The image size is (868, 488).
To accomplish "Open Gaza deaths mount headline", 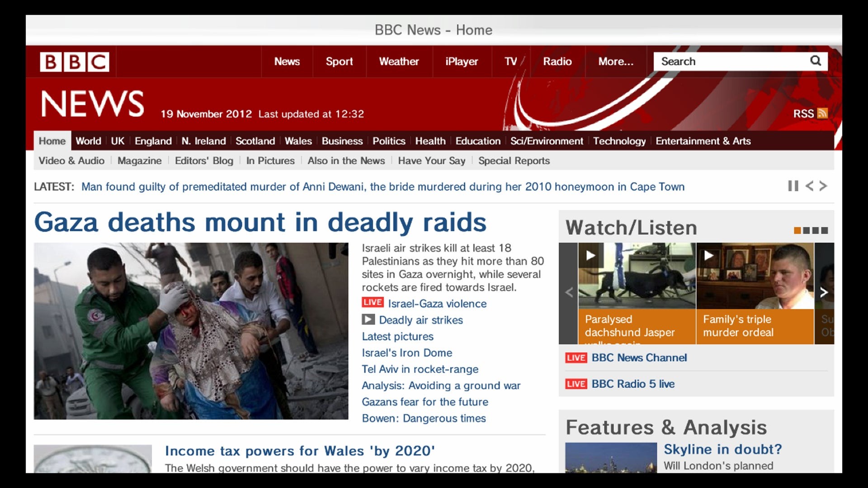I will (x=260, y=222).
